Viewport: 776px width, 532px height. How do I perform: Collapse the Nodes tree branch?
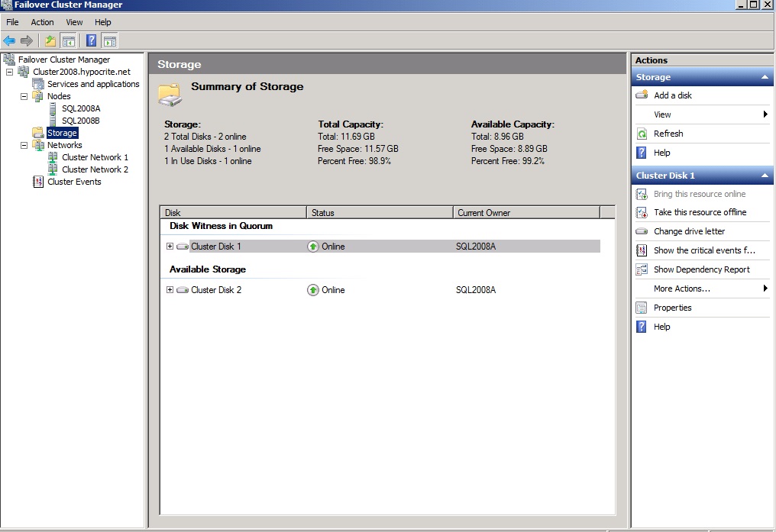(x=24, y=96)
